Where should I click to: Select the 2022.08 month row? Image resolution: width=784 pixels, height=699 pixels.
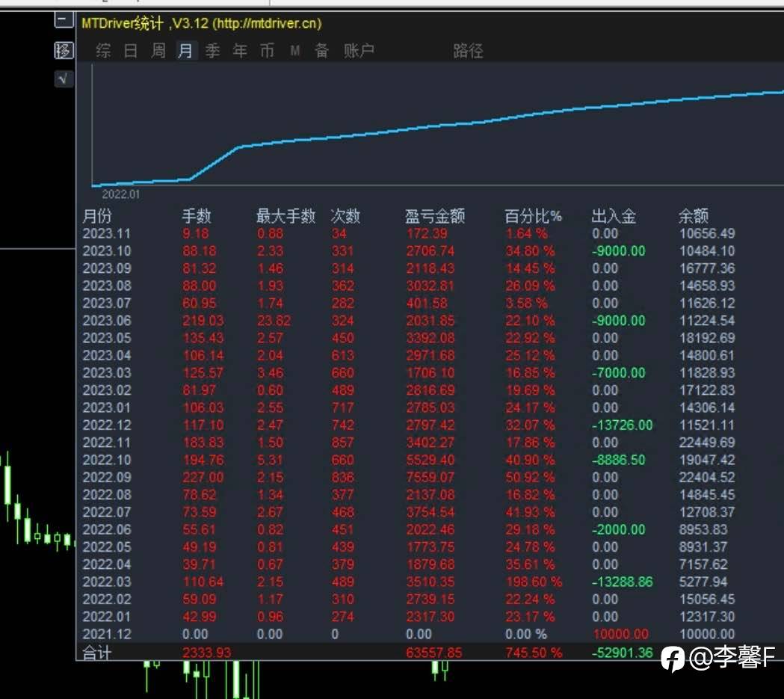pos(409,495)
